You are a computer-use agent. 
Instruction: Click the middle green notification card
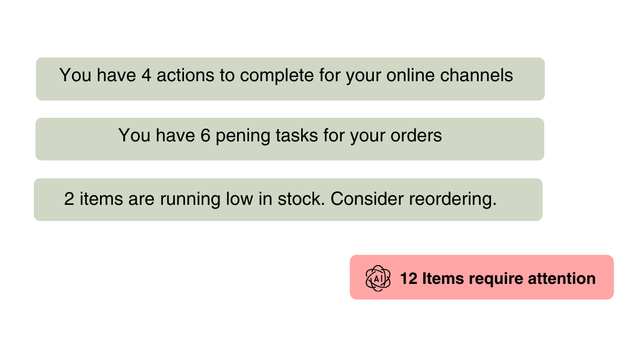pyautogui.click(x=290, y=139)
